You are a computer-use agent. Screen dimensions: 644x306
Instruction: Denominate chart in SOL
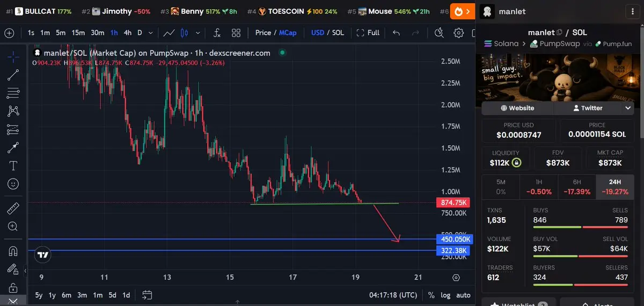tap(338, 33)
